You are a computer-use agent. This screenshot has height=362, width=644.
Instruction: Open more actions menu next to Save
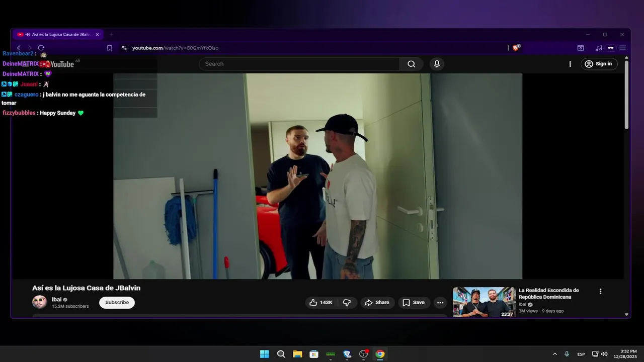(440, 302)
